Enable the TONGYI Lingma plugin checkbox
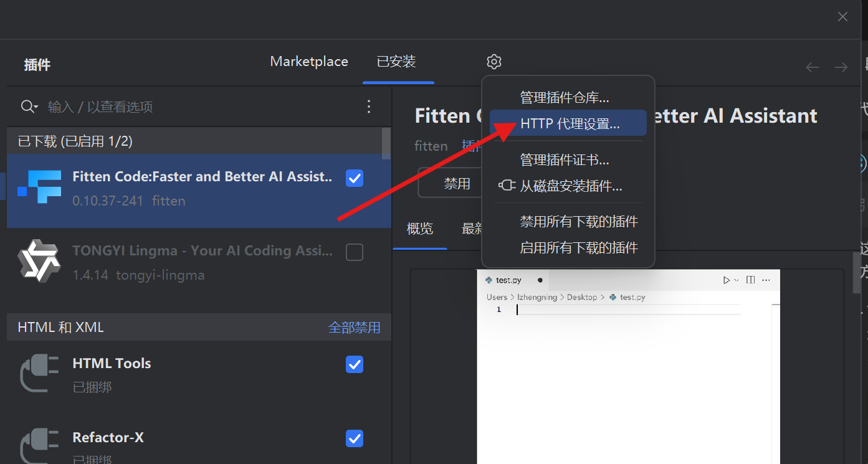The width and height of the screenshot is (868, 464). coord(355,252)
